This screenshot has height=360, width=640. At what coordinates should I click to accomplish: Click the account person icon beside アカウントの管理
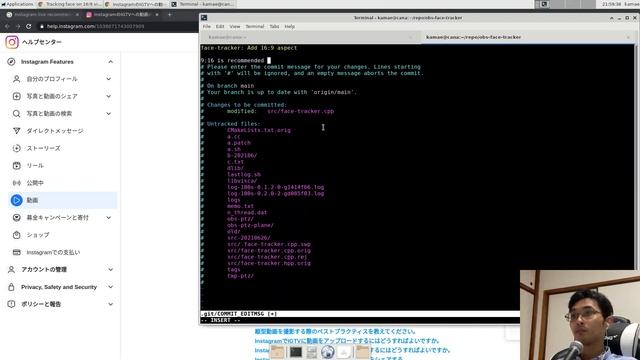click(11, 269)
